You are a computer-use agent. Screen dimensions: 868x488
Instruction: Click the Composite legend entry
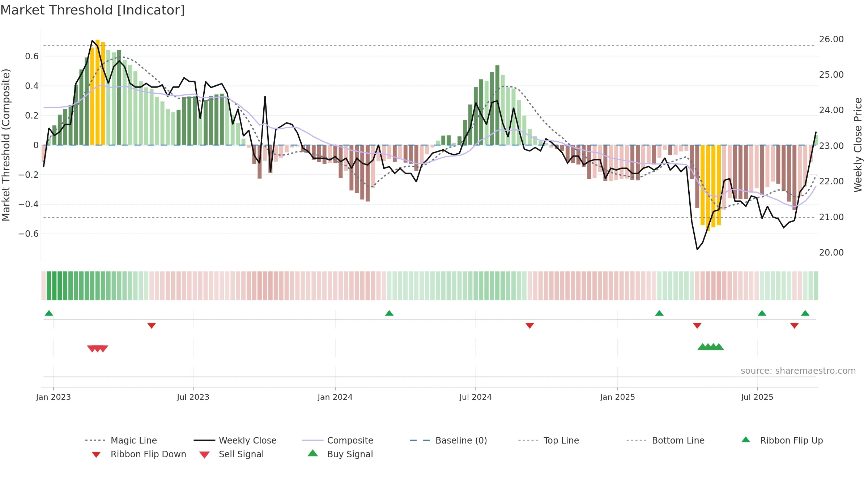tap(338, 440)
